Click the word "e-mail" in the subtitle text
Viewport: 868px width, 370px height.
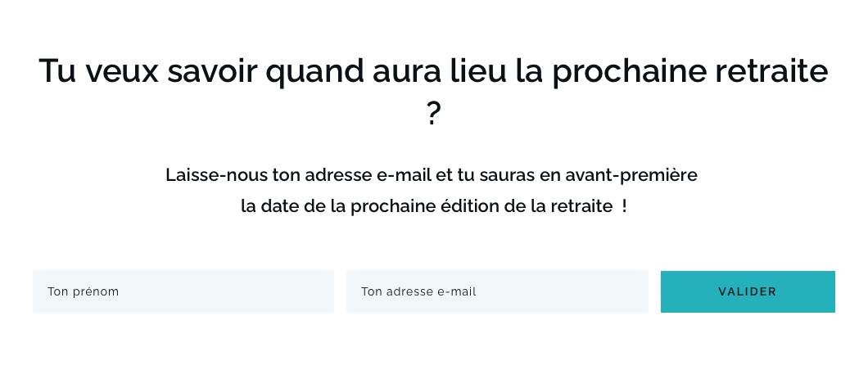click(404, 175)
